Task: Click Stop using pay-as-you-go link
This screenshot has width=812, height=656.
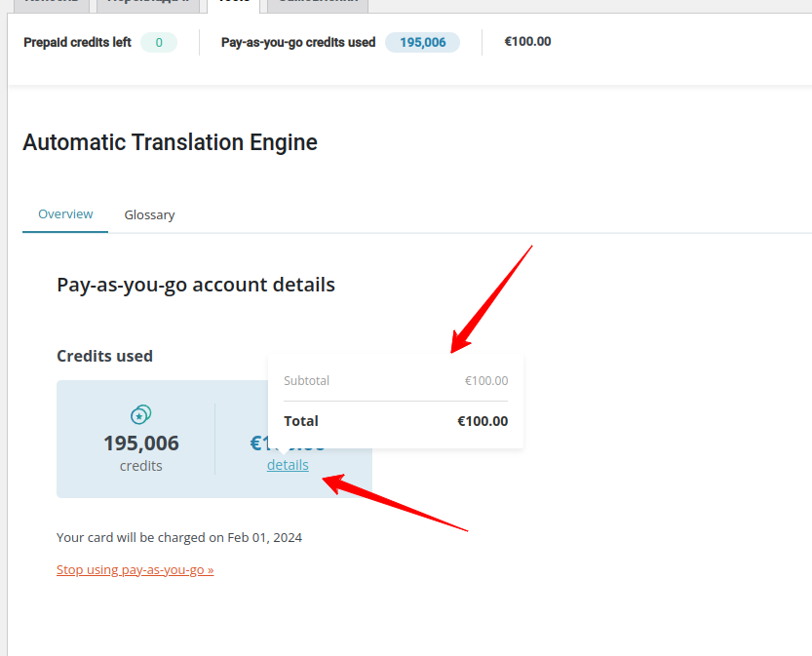Action: pyautogui.click(x=135, y=569)
